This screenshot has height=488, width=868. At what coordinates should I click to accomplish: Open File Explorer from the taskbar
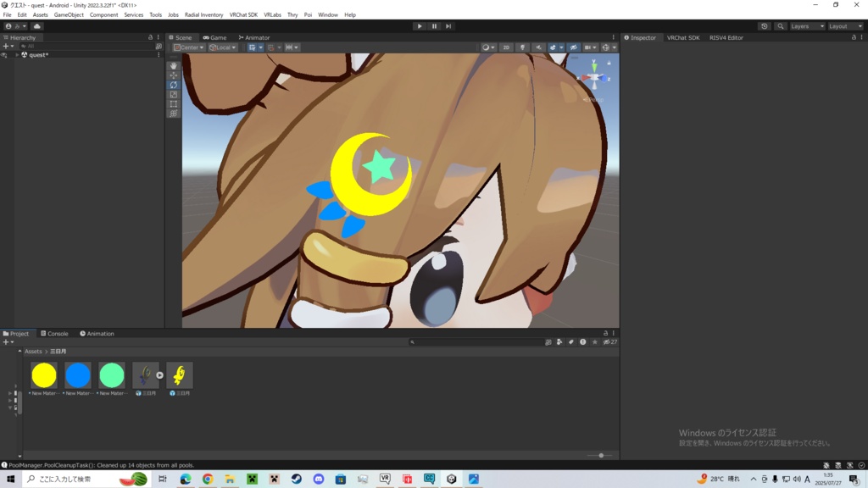click(x=230, y=480)
